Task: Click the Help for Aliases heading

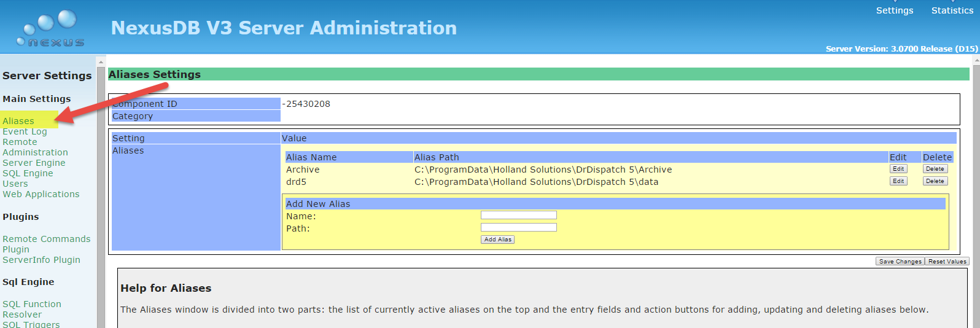Action: point(166,288)
